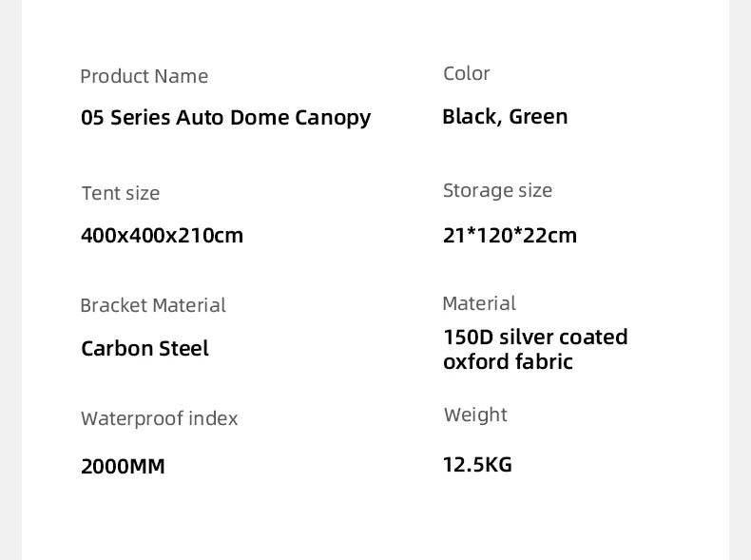Click the word Black in color value
751x560 pixels.
point(470,116)
